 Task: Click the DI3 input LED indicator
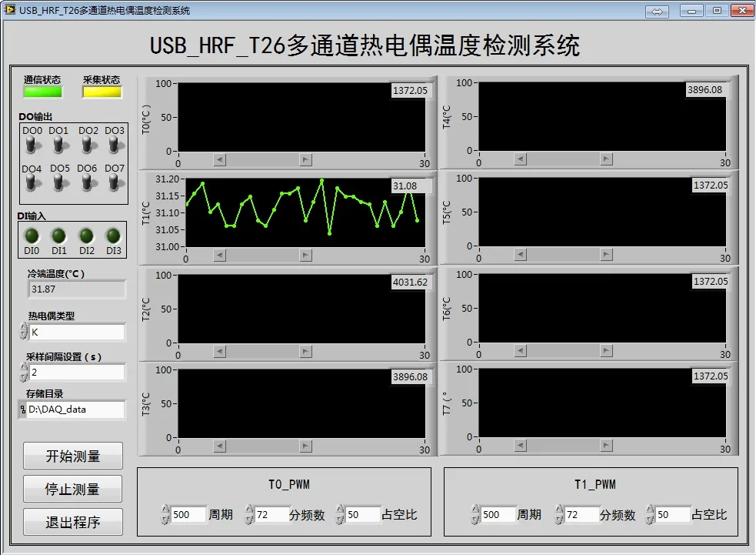[x=113, y=236]
